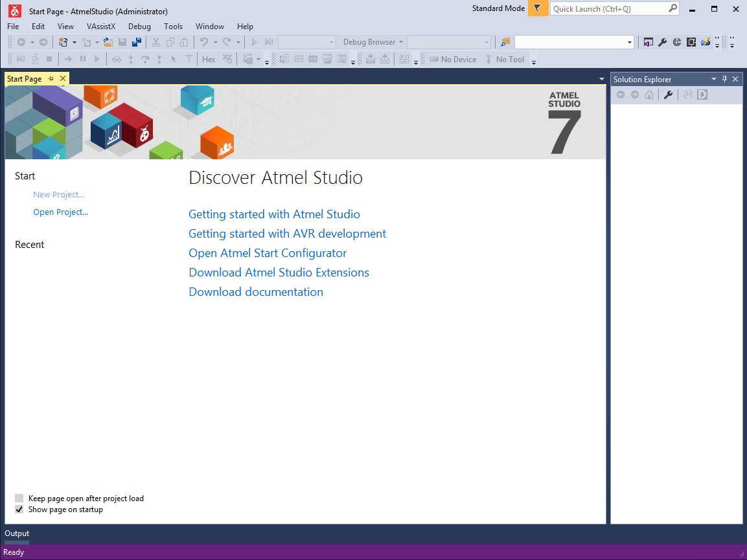This screenshot has height=560, width=747.
Task: Unpin the Solution Explorer panel
Action: click(724, 78)
